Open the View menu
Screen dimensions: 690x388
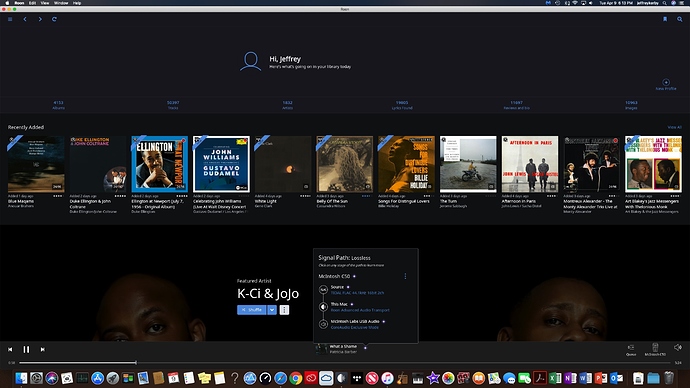tap(45, 3)
